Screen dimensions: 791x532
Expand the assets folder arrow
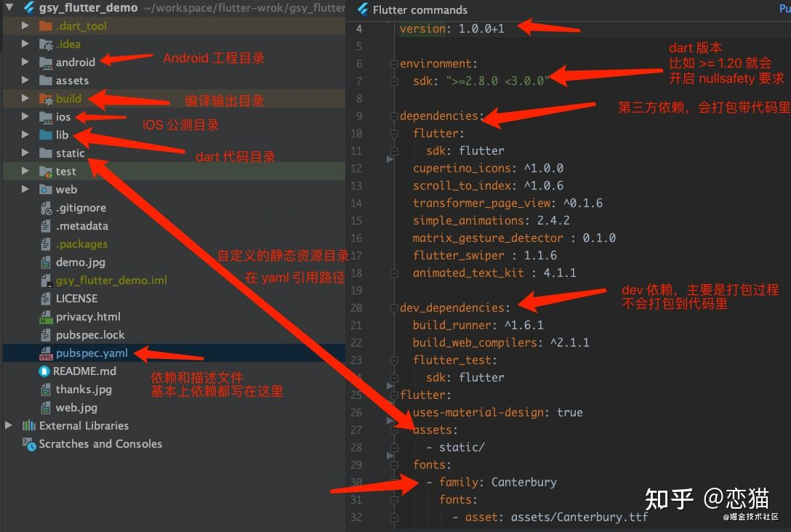(25, 80)
